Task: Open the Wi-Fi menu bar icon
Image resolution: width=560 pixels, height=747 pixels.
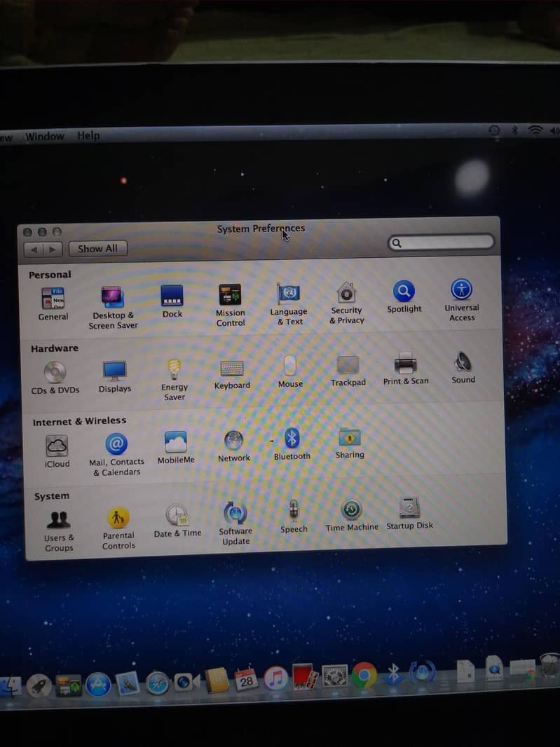Action: tap(535, 130)
